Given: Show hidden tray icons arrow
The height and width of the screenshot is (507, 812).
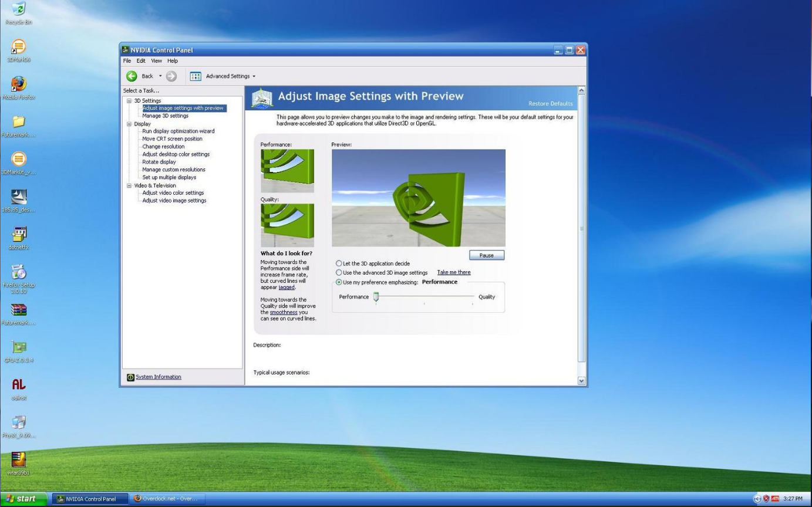Looking at the screenshot, I should click(x=758, y=499).
